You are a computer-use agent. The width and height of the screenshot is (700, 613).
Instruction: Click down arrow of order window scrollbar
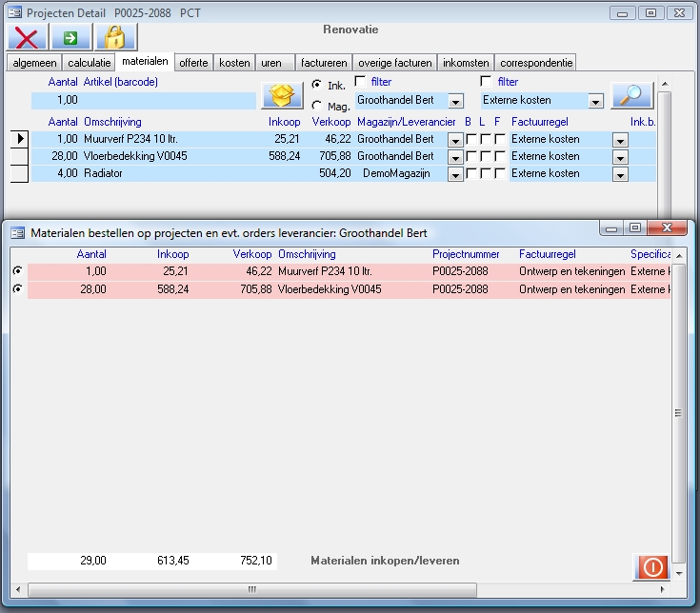[679, 574]
